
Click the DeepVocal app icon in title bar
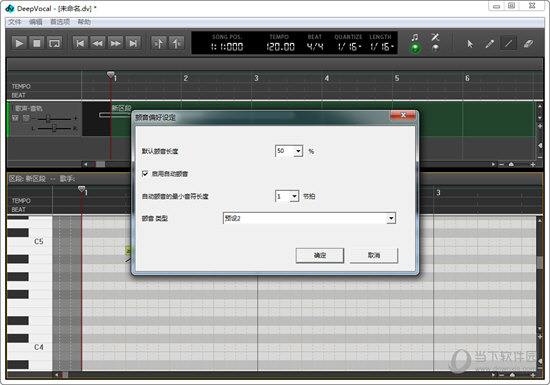[9, 8]
